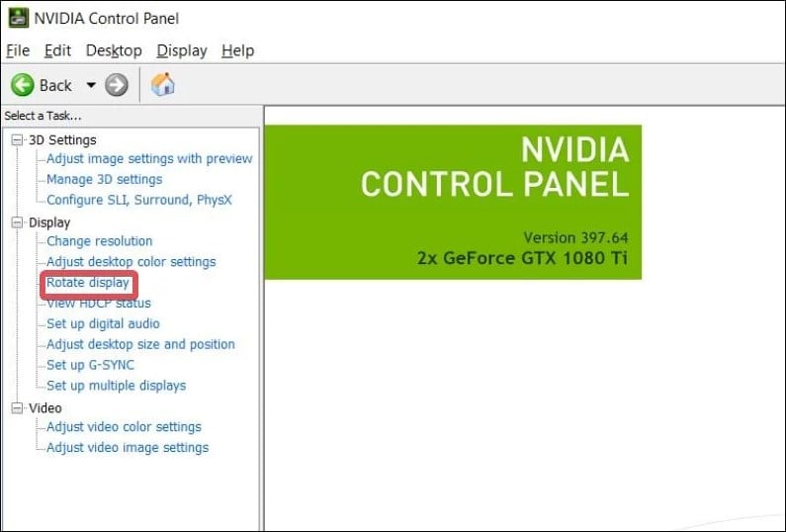Open Adjust desktop color settings
Image resolution: width=786 pixels, height=532 pixels.
point(131,262)
